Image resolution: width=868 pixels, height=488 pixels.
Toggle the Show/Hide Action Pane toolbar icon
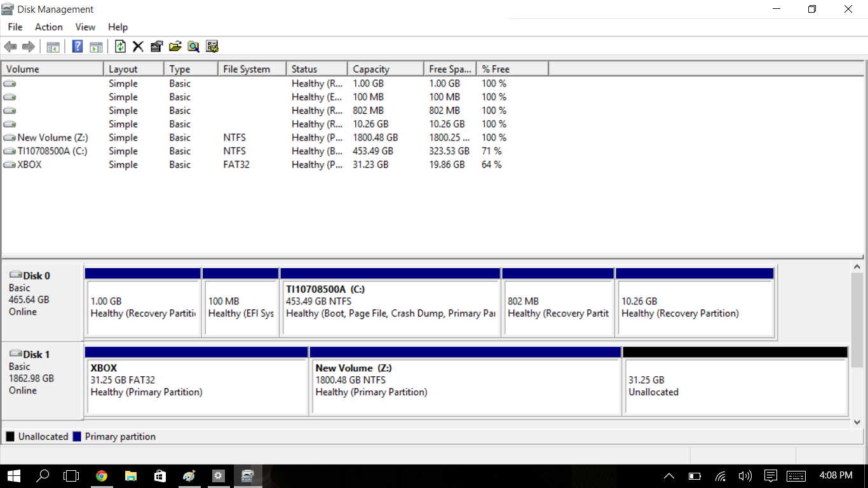(x=96, y=46)
